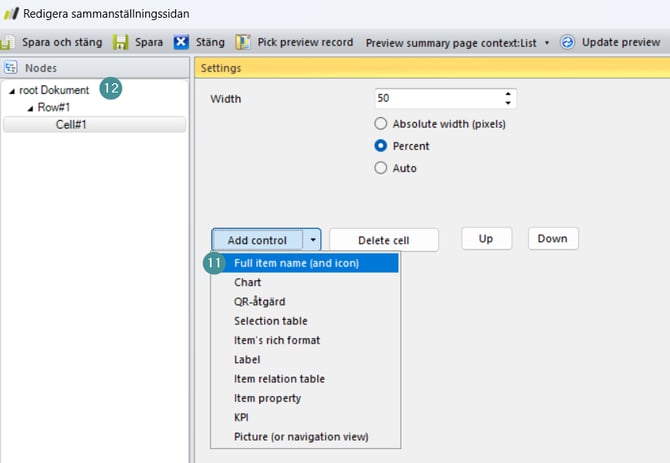Viewport: 670px width, 463px height.
Task: Pick Item relation table menu entry
Action: (x=279, y=379)
